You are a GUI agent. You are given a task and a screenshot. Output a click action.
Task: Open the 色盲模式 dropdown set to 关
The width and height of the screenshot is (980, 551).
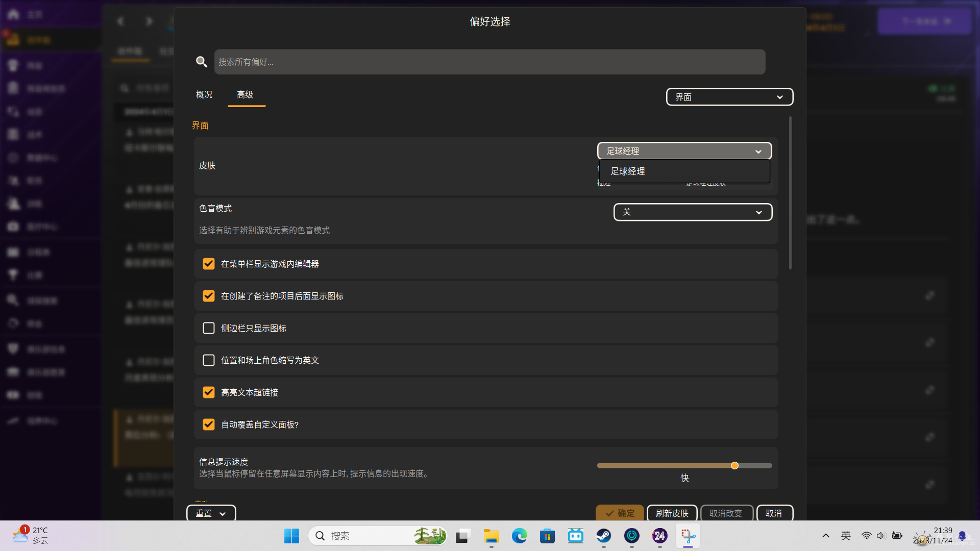coord(693,212)
